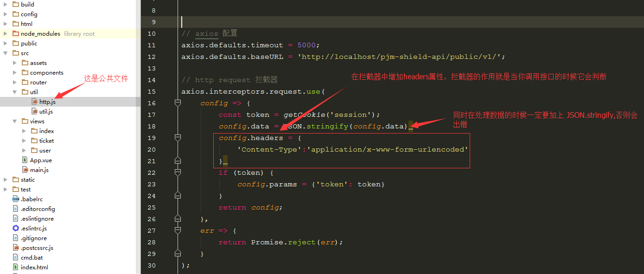Viewport: 644px width, 274px height.
Task: Expand the build folder arrow
Action: pyautogui.click(x=6, y=4)
